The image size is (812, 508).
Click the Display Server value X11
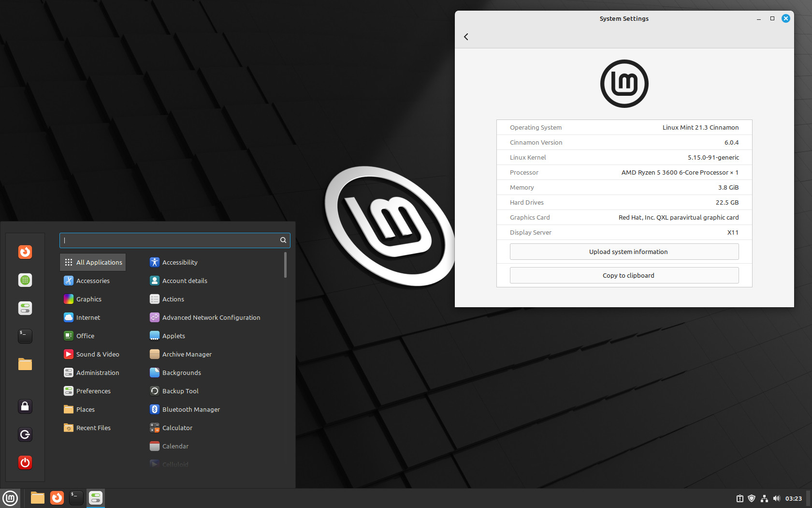(x=733, y=232)
